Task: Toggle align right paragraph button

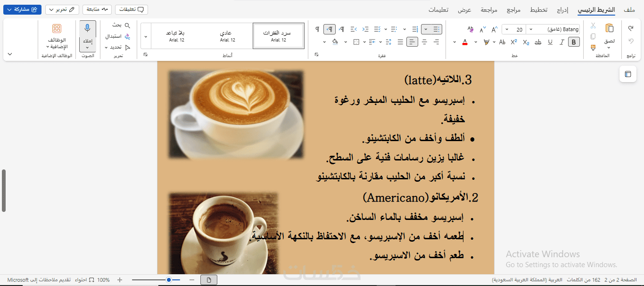Action: pos(437,42)
